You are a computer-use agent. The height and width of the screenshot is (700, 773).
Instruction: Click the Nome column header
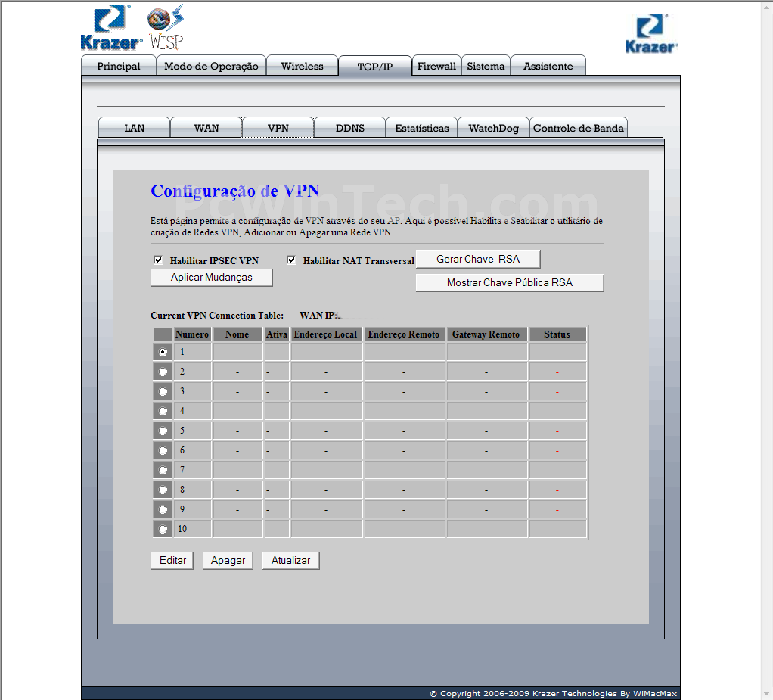pos(237,334)
